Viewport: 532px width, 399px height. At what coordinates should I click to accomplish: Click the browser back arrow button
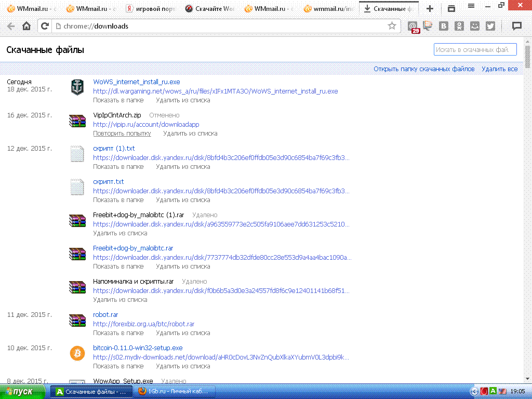click(11, 26)
